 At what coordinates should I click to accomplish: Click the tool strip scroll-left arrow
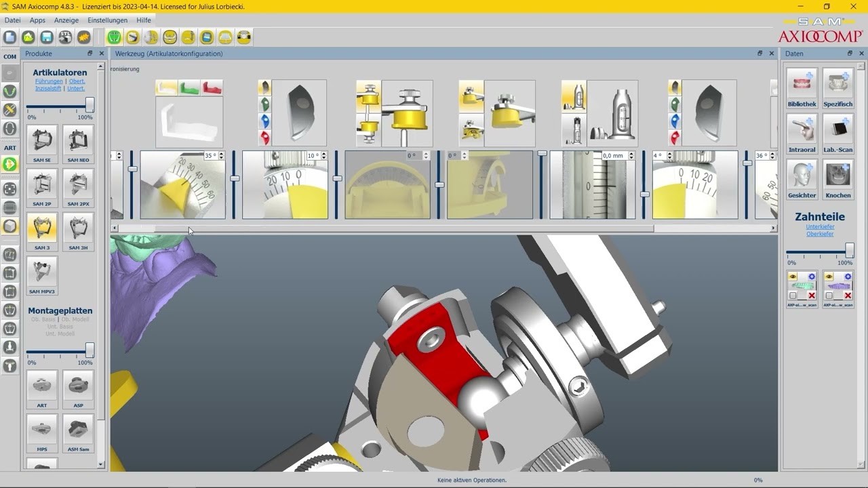(x=115, y=228)
